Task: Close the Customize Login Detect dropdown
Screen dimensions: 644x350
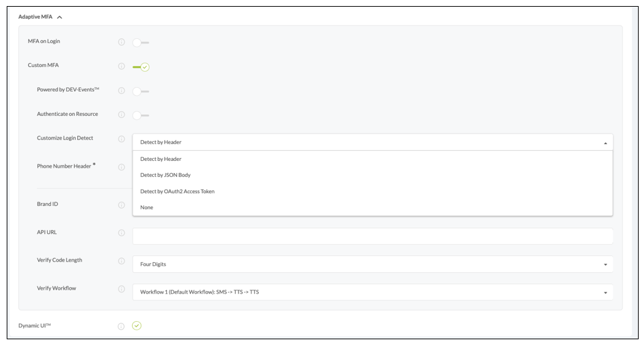Action: coord(604,143)
